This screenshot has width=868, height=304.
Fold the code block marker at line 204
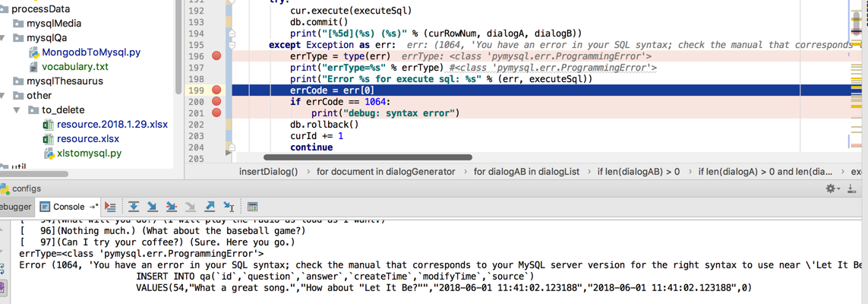coord(232,147)
